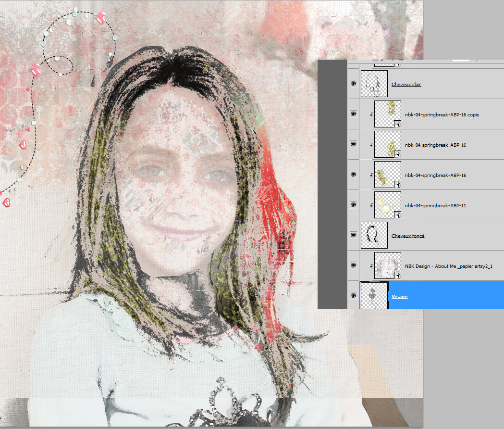Click the Visage layer name
The width and height of the screenshot is (504, 429).
[399, 296]
